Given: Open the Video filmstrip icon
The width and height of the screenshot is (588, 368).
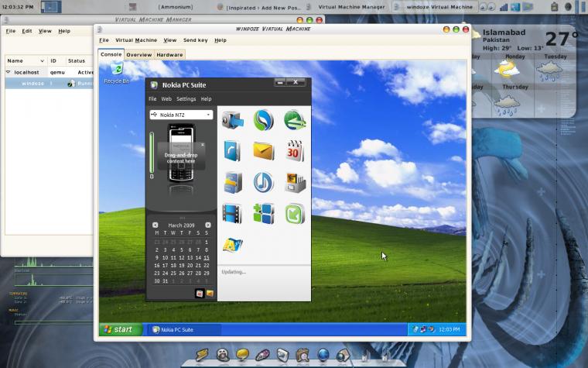Looking at the screenshot, I should point(232,214).
